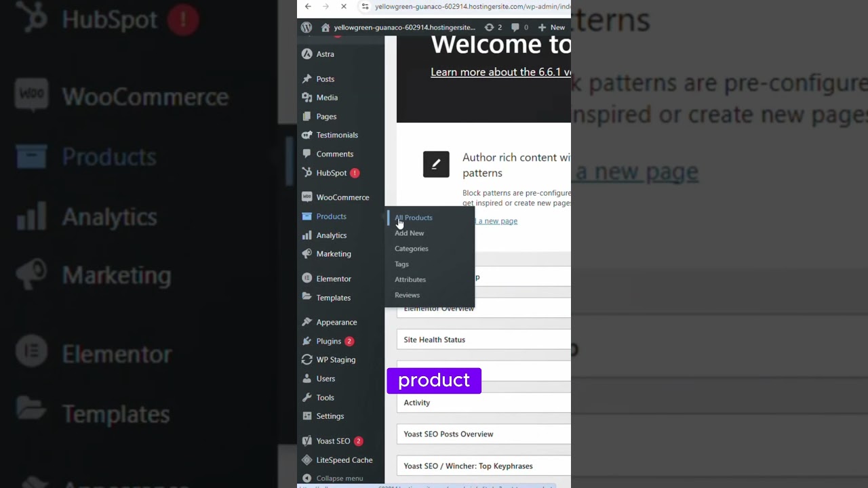Expand Yoast SEO Posts Overview widget

pyautogui.click(x=484, y=434)
